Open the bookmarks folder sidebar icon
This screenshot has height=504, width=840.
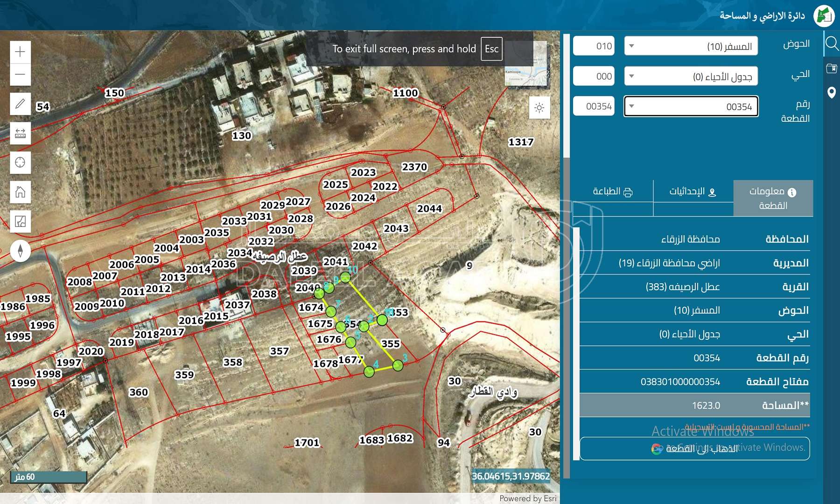[832, 69]
